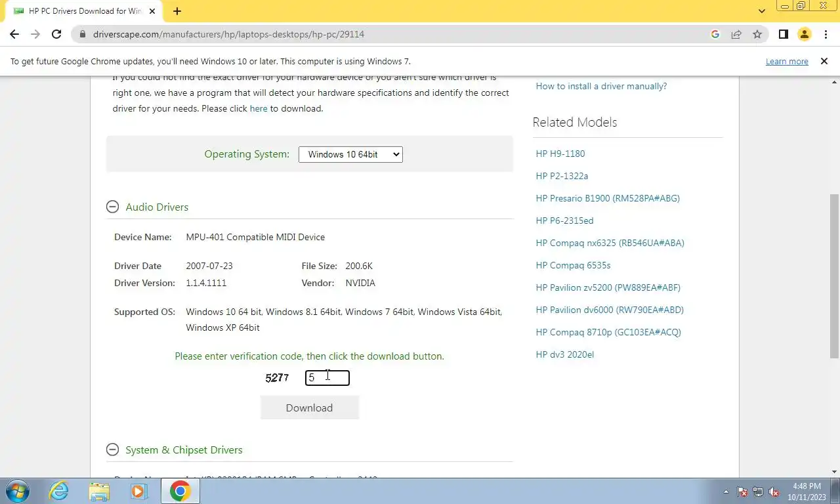
Task: Open the HP Compaq 6535s link
Action: coord(573,265)
